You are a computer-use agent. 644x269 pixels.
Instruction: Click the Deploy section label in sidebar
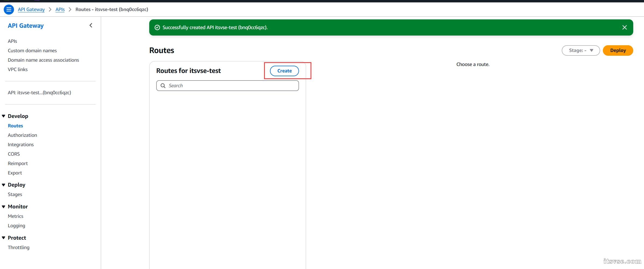click(x=16, y=185)
